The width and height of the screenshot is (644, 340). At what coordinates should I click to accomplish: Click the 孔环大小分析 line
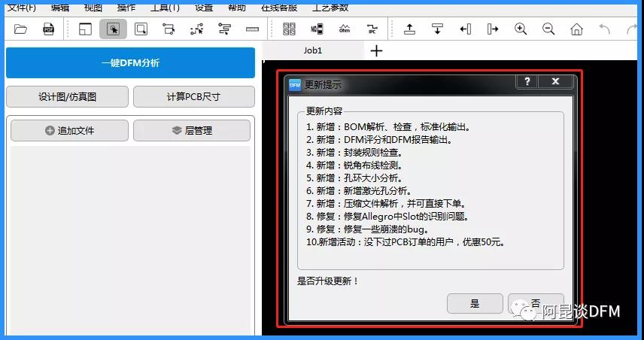click(x=354, y=178)
